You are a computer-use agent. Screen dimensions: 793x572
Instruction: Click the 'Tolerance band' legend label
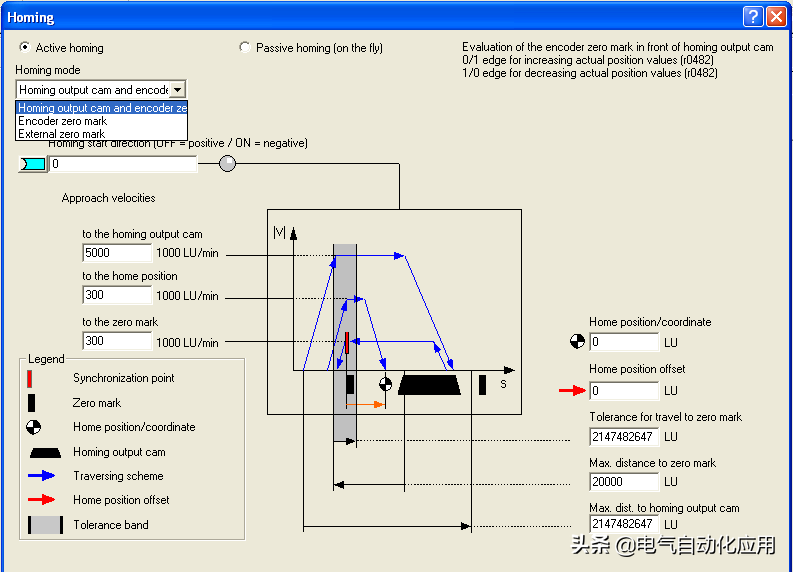click(111, 525)
